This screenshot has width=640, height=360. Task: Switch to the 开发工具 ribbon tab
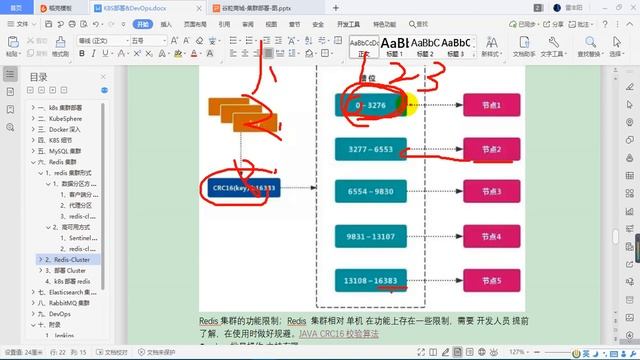[x=348, y=24]
